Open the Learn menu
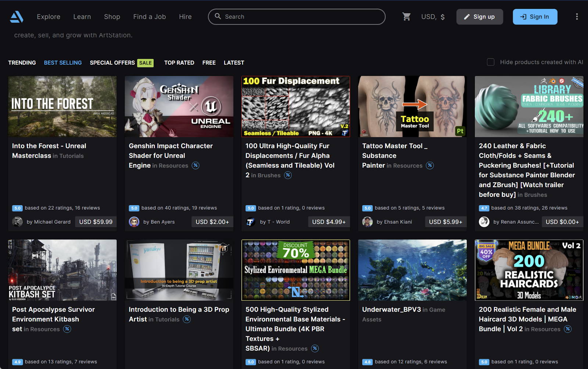This screenshot has height=369, width=588. [x=82, y=17]
